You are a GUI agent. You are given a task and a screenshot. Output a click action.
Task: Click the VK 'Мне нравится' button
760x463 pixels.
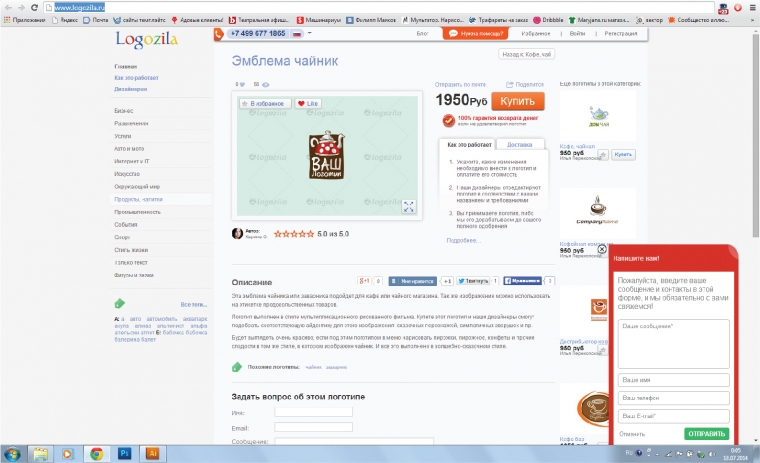[x=412, y=282]
